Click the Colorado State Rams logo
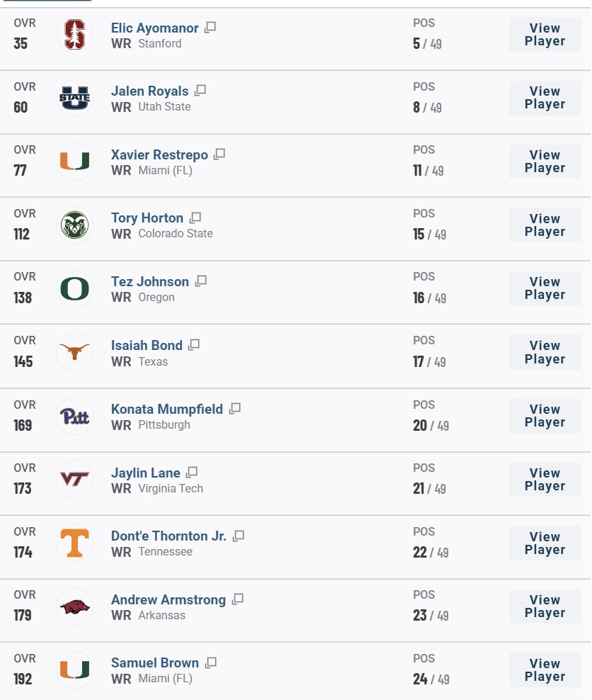Viewport: 592px width, 700px height. pyautogui.click(x=74, y=225)
